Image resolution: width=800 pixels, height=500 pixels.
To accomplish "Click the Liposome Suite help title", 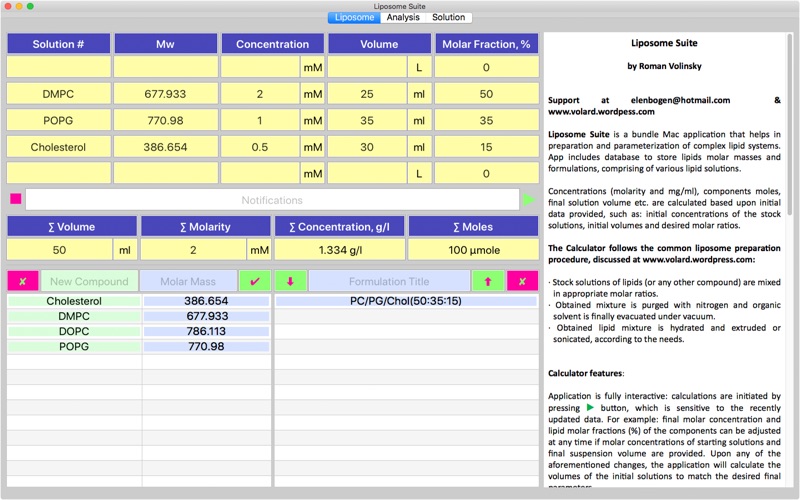I will click(x=664, y=43).
